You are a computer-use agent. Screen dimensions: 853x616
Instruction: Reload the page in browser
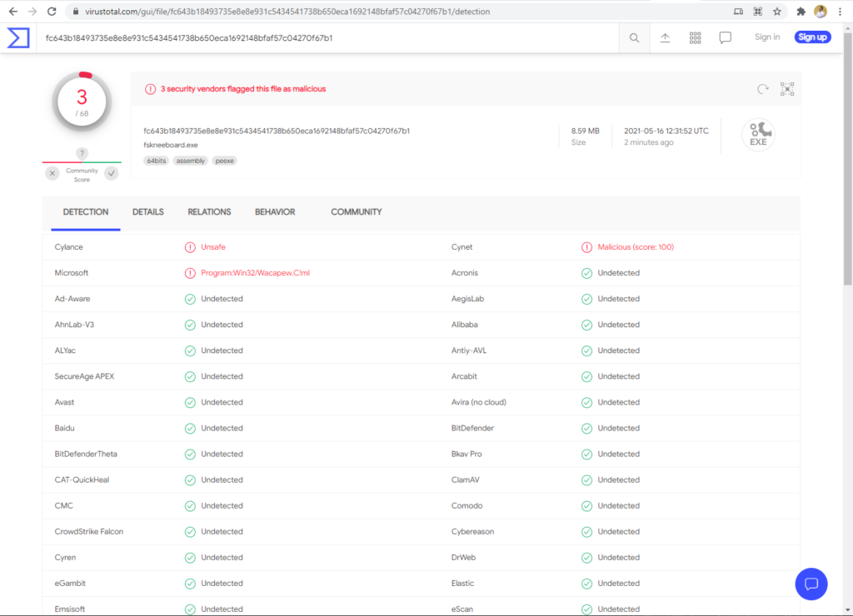pos(52,12)
